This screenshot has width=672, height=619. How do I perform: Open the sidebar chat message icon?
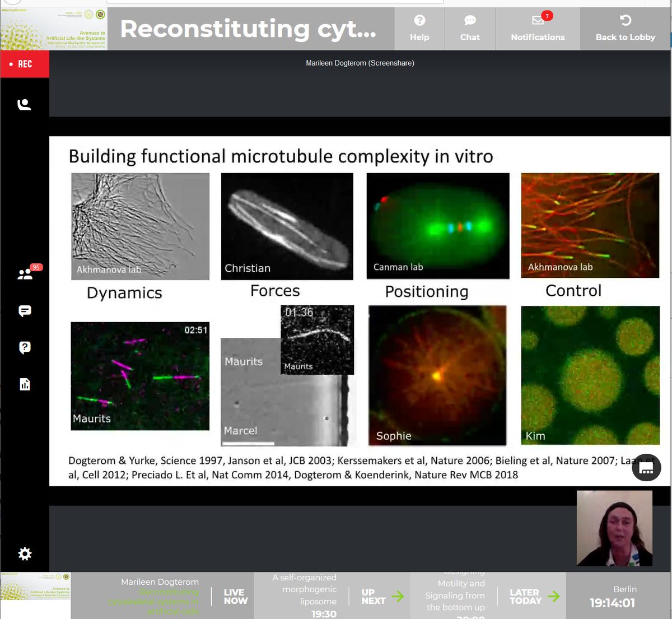25,311
